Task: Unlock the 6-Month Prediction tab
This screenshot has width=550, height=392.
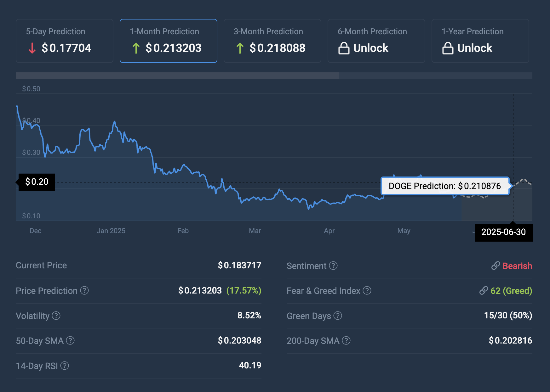Action: pos(376,41)
